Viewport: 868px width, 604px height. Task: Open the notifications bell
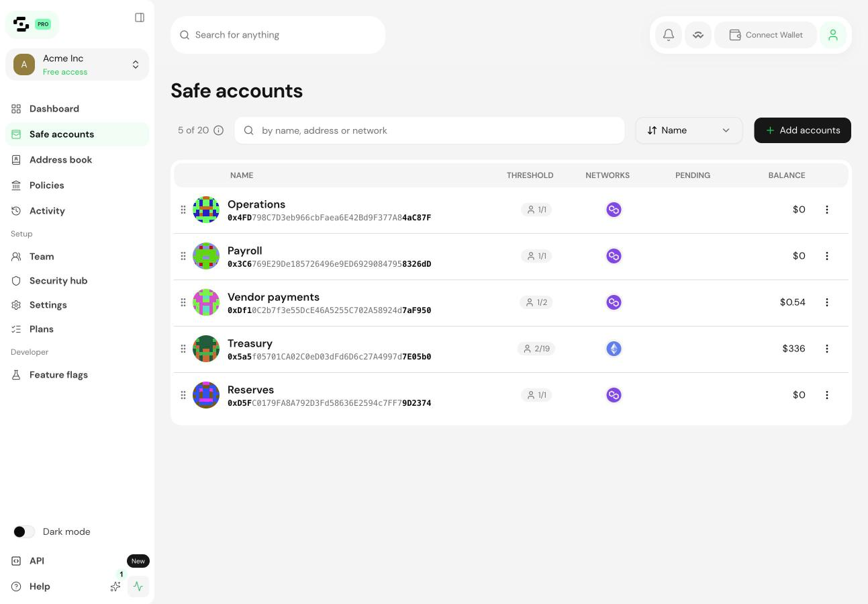pos(669,35)
